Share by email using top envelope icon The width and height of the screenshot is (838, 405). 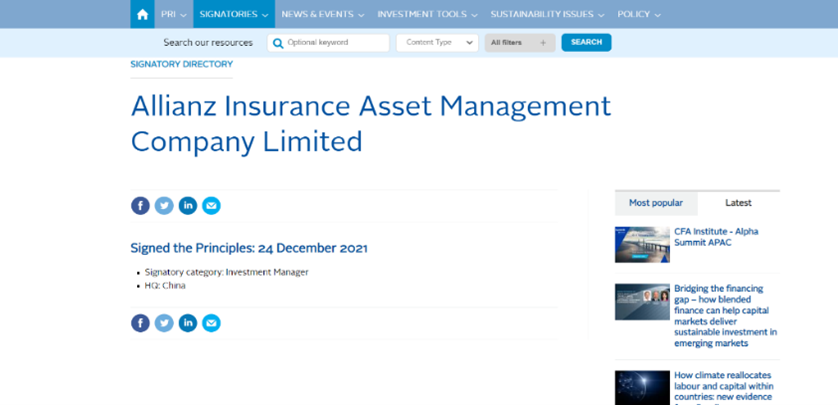pos(211,206)
